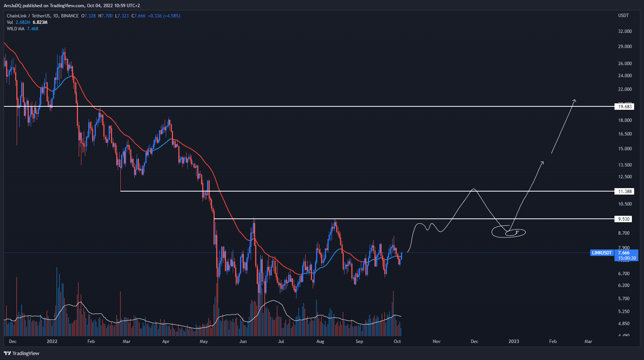Click the Oct label on the time axis
The image size is (644, 360).
tap(397, 341)
